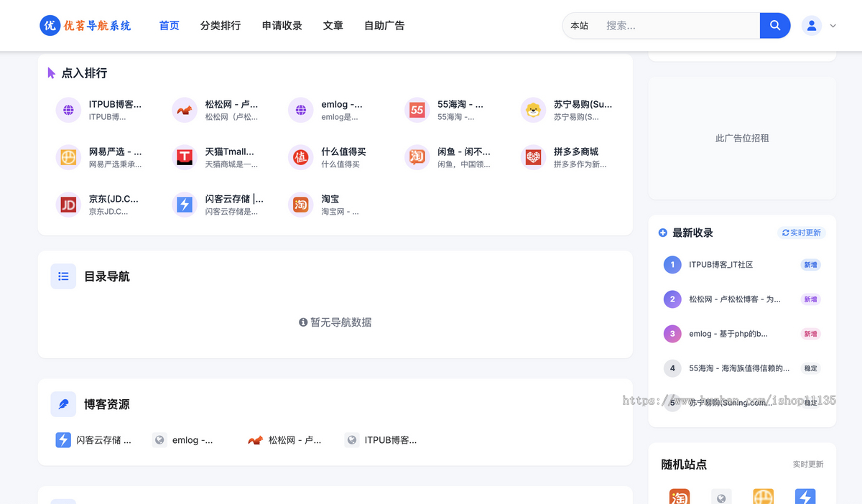Click the 拼多多商城 icon
The width and height of the screenshot is (862, 504).
534,157
